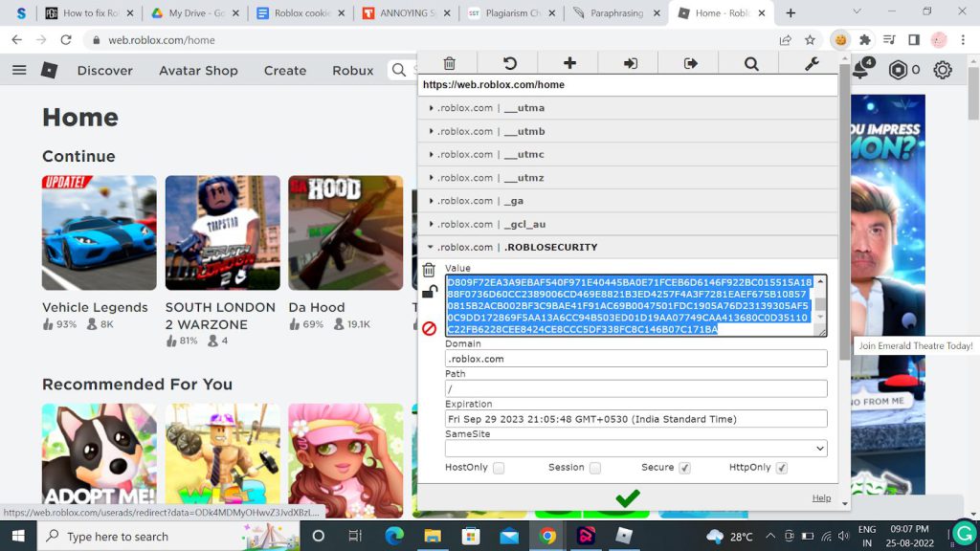
Task: Open the Avatar Shop menu on Roblox
Action: (x=198, y=70)
